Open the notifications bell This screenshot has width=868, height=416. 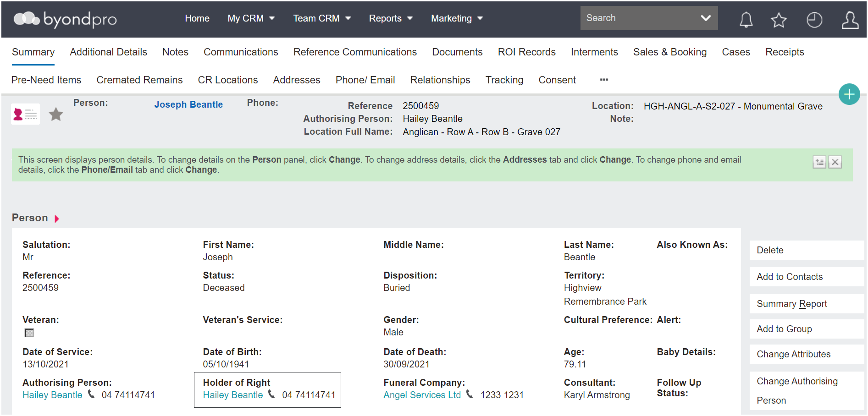coord(746,20)
